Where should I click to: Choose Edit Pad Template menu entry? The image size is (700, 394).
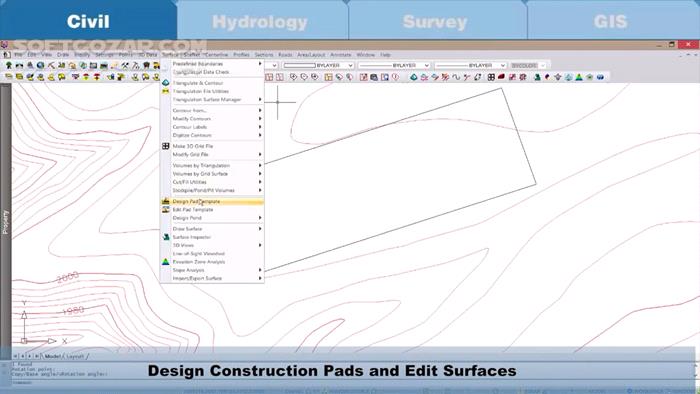212,210
